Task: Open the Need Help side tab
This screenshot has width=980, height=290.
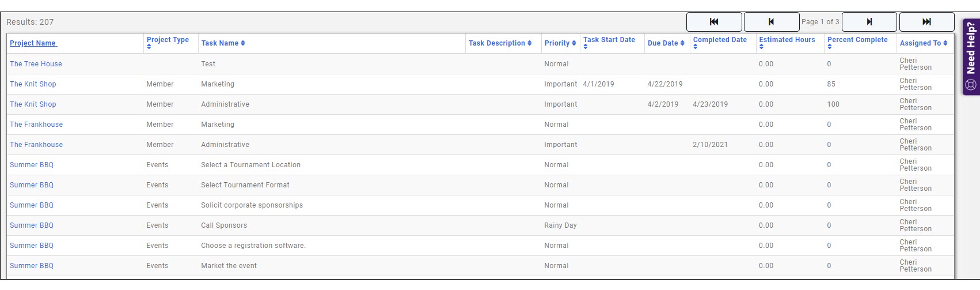Action: [971, 57]
